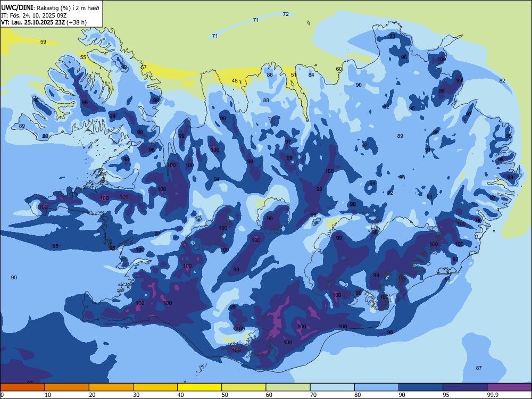Pick the purple above-99.9 legend swatch

point(509,387)
